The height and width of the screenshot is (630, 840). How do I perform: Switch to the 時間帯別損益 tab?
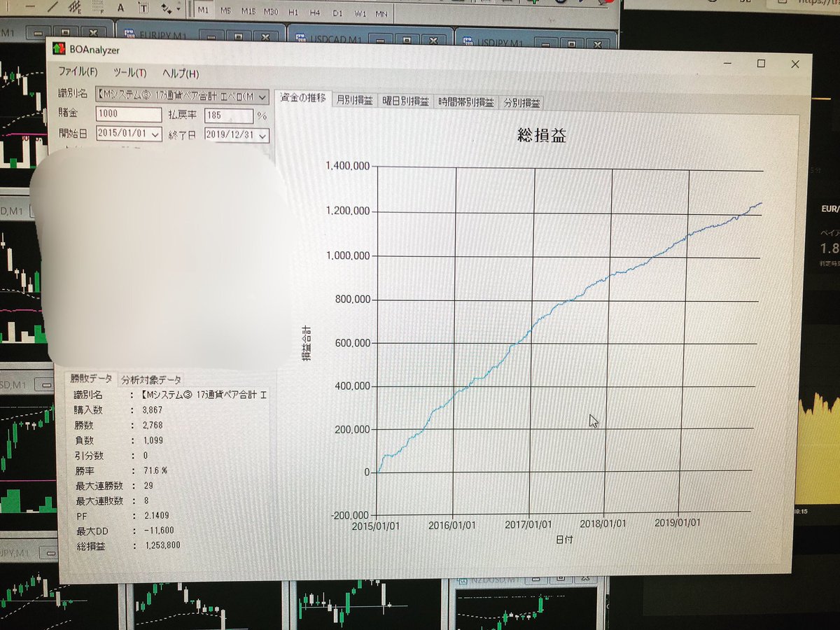coord(467,102)
